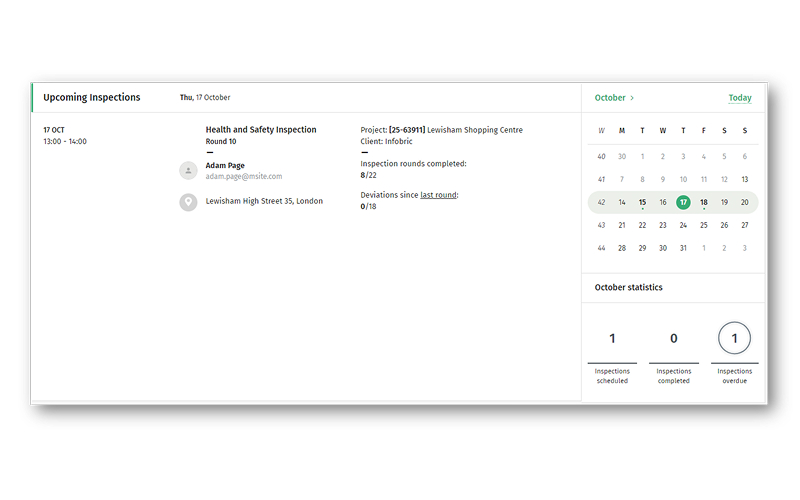Click the Round 10 label

(x=221, y=141)
